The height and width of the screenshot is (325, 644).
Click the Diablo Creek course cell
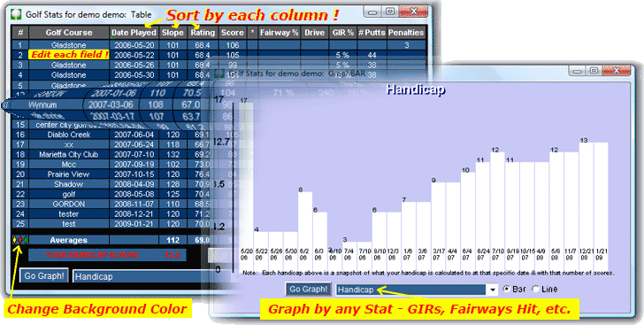(69, 135)
